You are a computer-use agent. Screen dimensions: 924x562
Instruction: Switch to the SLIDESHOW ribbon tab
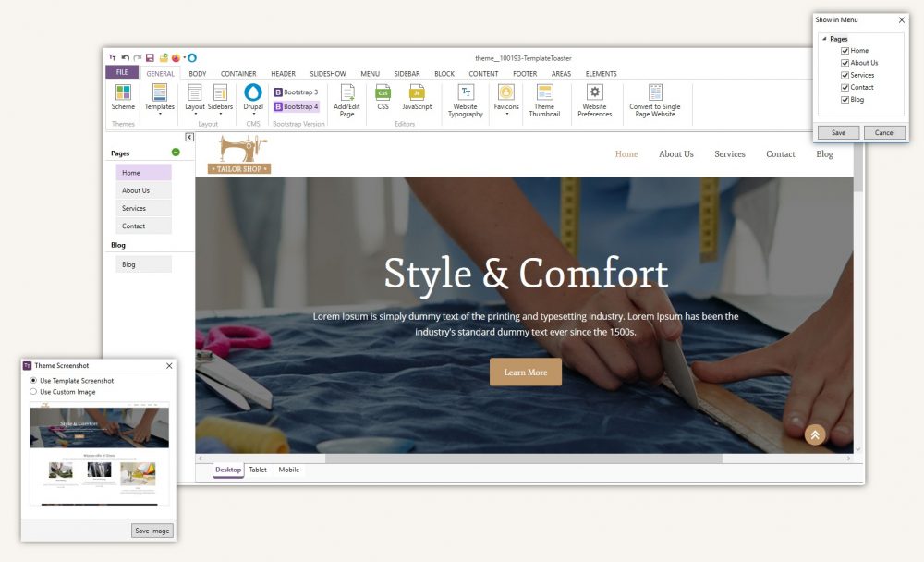point(328,73)
